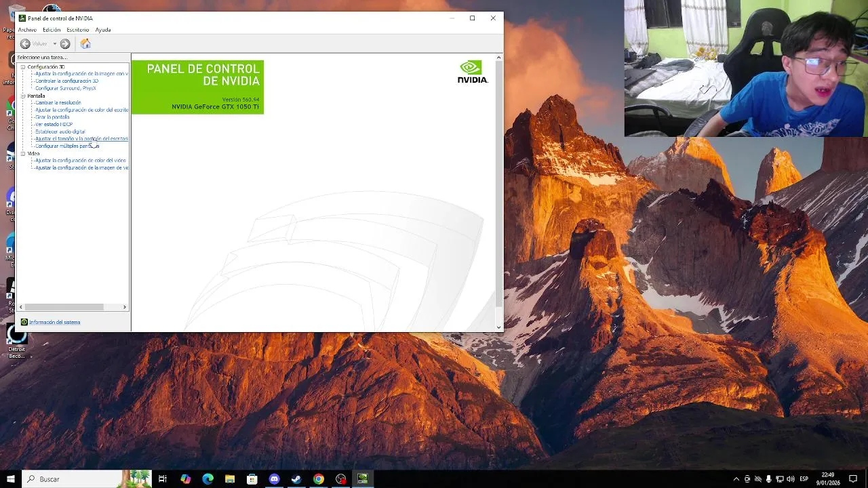Open the taskbar clock and date

828,479
